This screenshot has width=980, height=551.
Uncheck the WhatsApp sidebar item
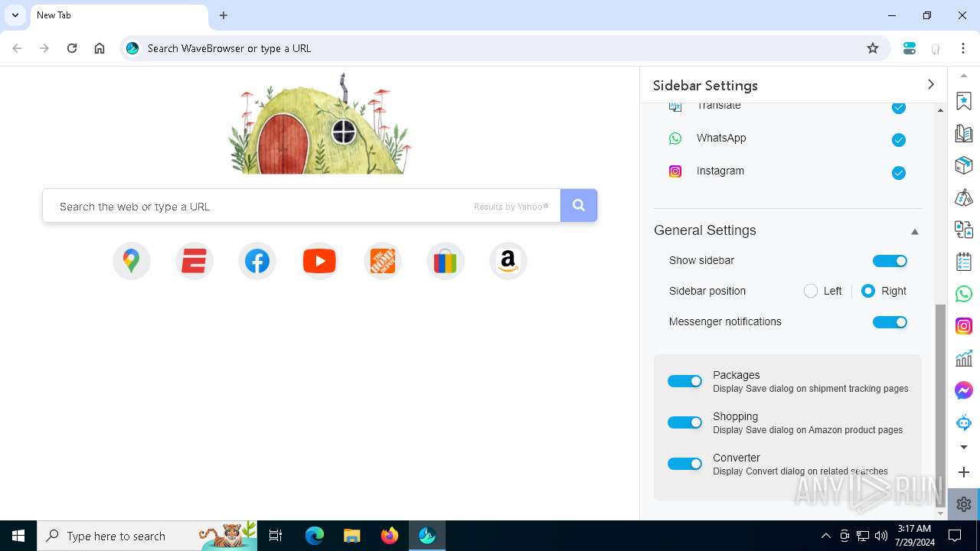(899, 140)
